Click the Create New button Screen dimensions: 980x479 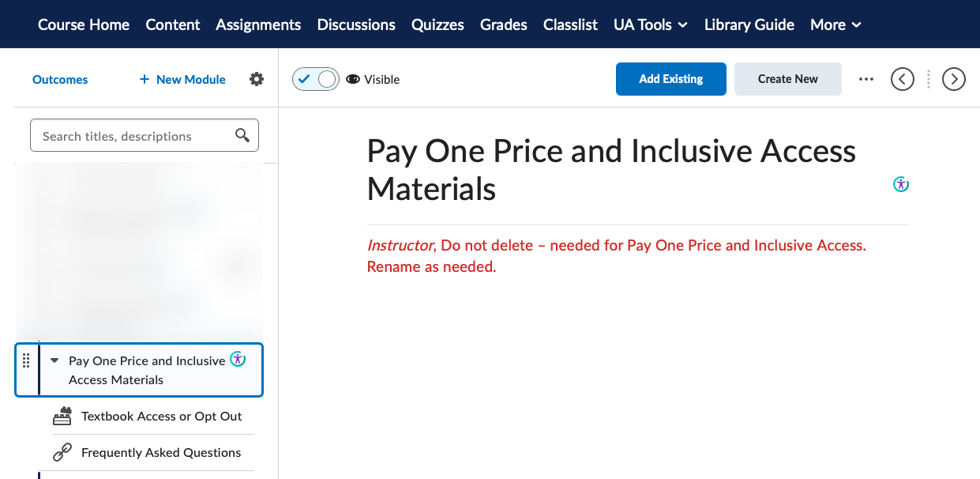click(x=788, y=79)
